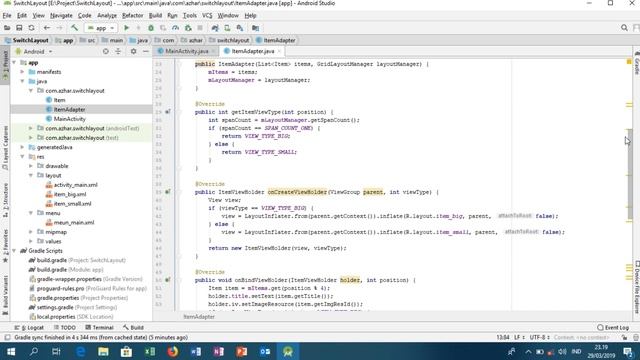
Task: Click the Search Everywhere magnifier icon
Action: 624,28
